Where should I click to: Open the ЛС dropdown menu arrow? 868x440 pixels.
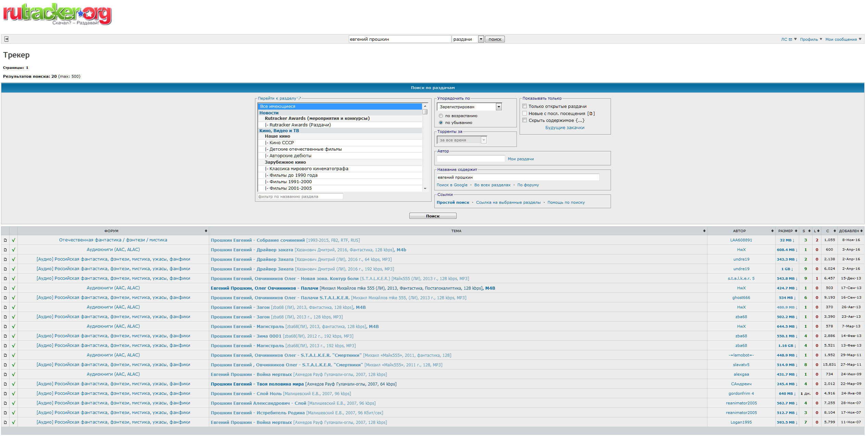click(795, 39)
